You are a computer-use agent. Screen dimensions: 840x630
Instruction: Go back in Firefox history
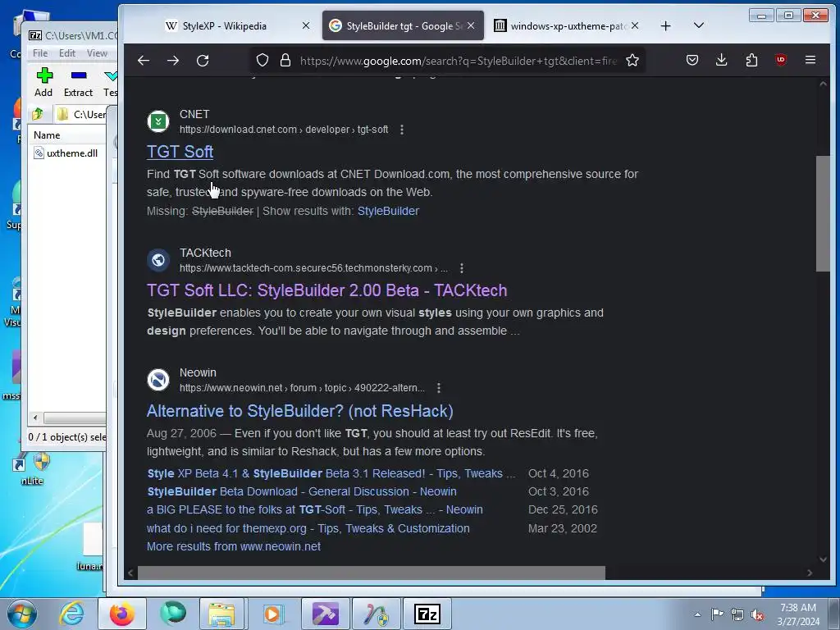click(144, 61)
